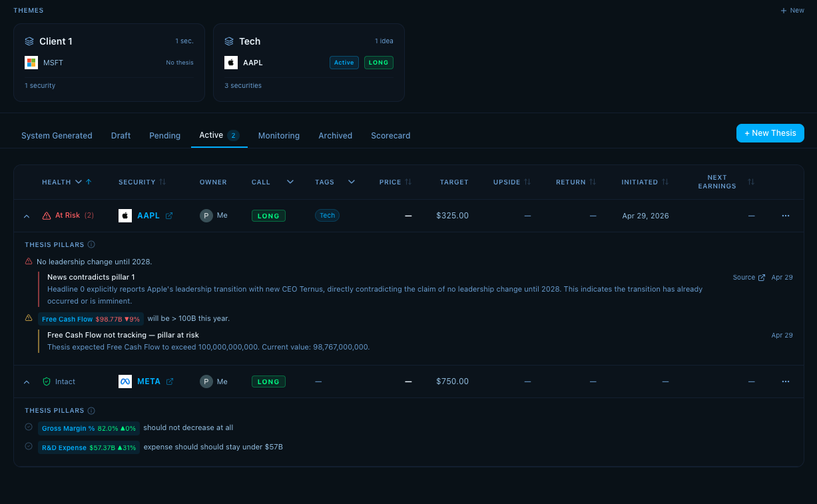Viewport: 817px width, 504px height.
Task: Open the Client 1 theme card title
Action: coord(56,41)
